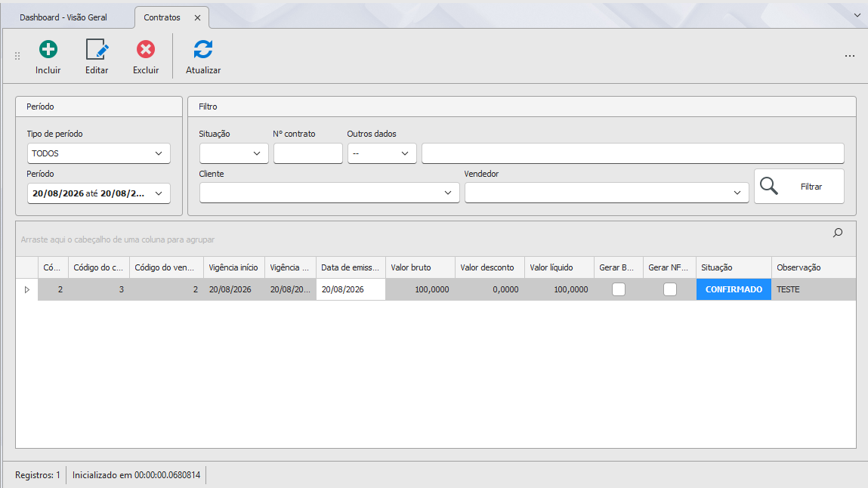This screenshot has height=488, width=868.
Task: Click the Valor bruto cell 100,0000
Action: click(420, 289)
